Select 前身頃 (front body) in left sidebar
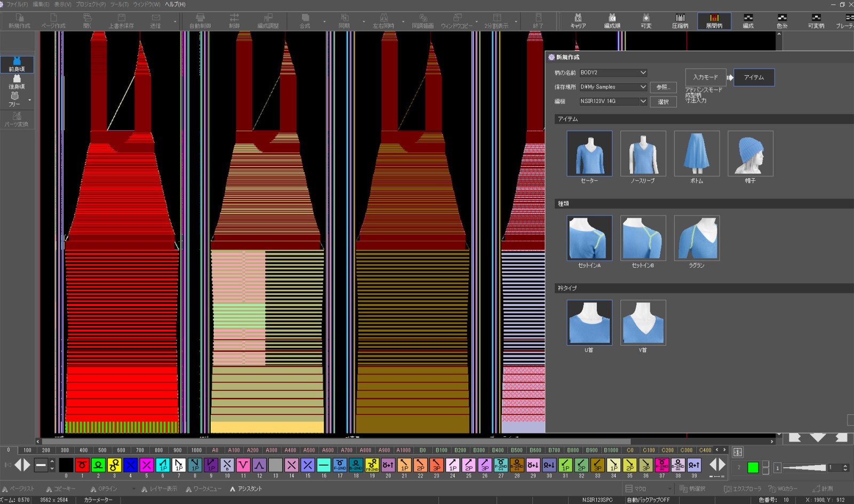The height and width of the screenshot is (504, 854). coord(17,65)
